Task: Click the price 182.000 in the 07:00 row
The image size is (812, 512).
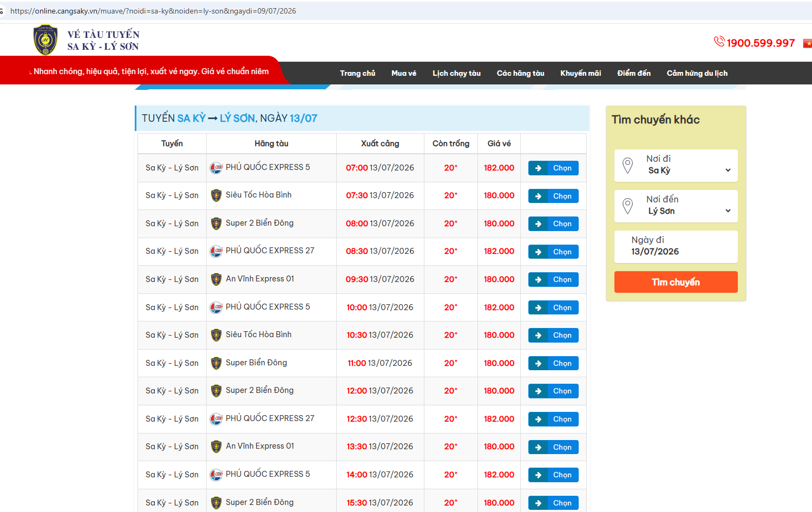Action: point(499,168)
